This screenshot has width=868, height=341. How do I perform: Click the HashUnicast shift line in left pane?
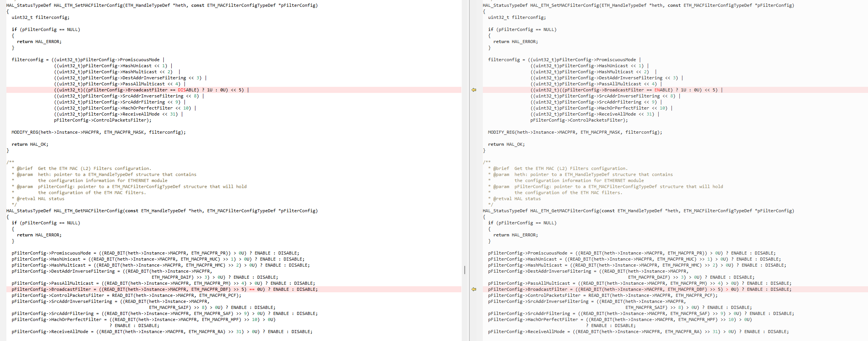[112, 66]
